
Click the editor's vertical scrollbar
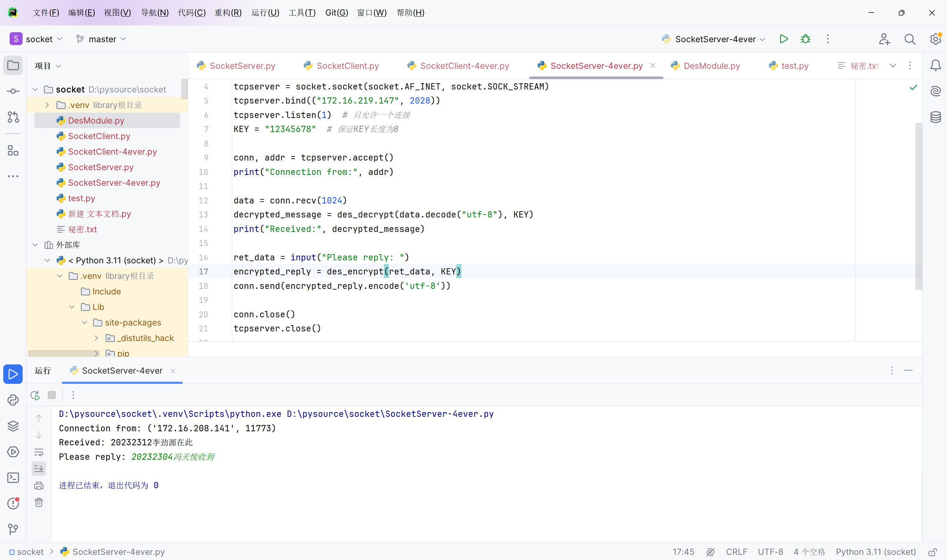[x=919, y=206]
